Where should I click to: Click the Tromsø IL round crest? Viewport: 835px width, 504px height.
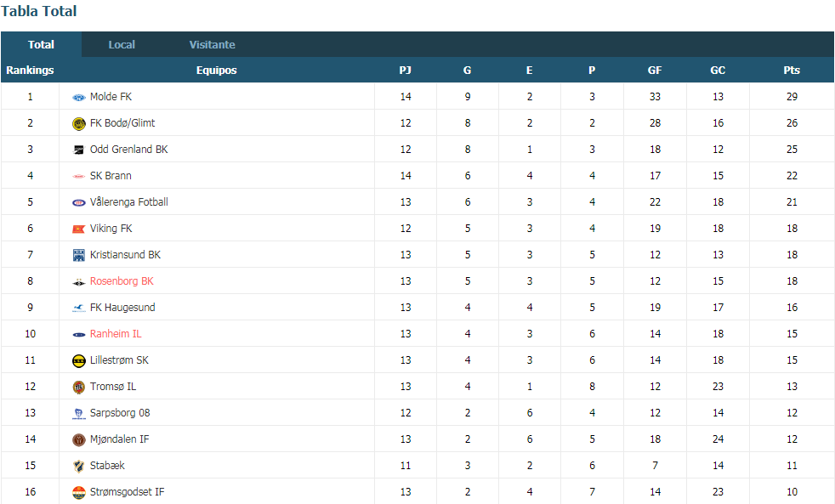pyautogui.click(x=79, y=388)
